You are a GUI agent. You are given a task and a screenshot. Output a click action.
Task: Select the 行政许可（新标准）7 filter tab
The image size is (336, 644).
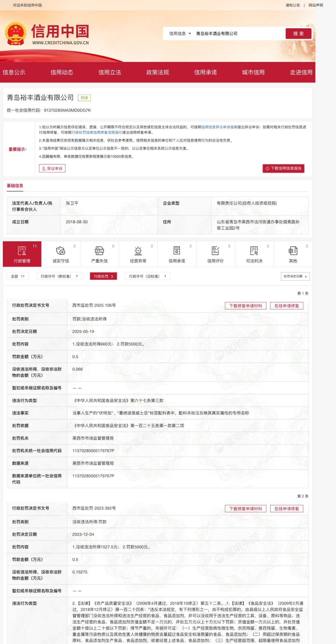(x=59, y=276)
